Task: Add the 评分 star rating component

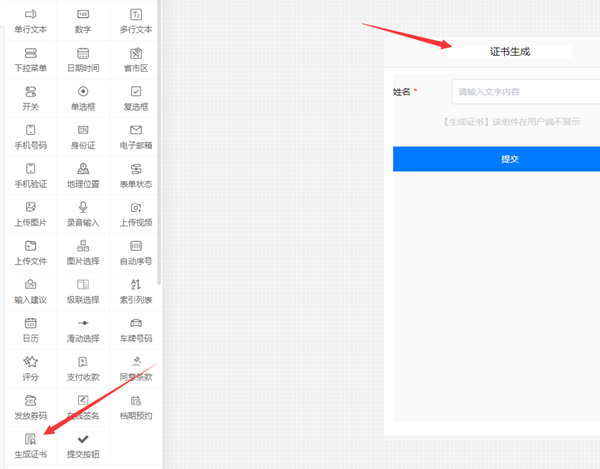Action: click(31, 369)
